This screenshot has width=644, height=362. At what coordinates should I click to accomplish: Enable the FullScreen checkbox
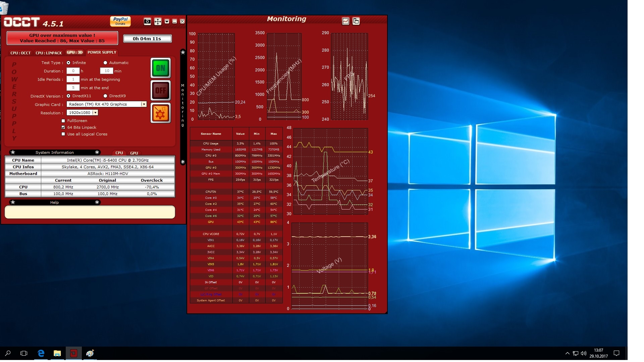(x=63, y=121)
